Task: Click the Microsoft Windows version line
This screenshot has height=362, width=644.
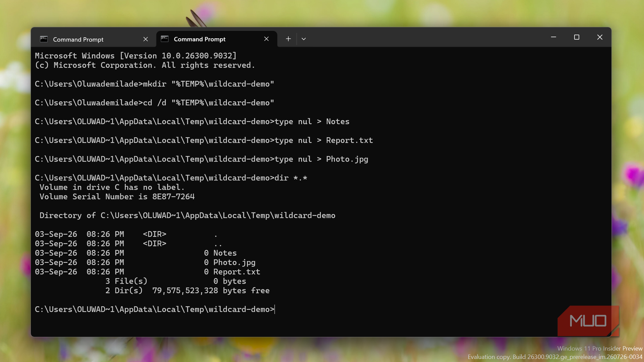Action: (x=136, y=56)
